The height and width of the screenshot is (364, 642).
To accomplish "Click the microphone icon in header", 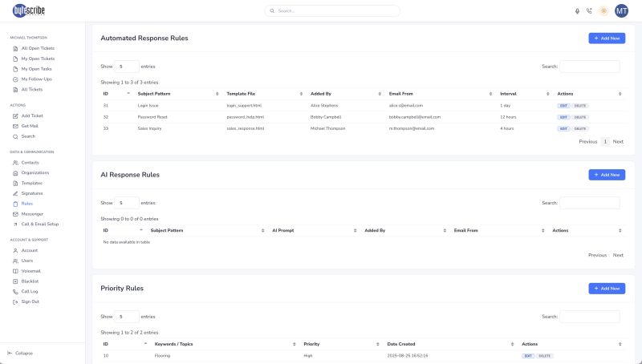I will (x=577, y=11).
